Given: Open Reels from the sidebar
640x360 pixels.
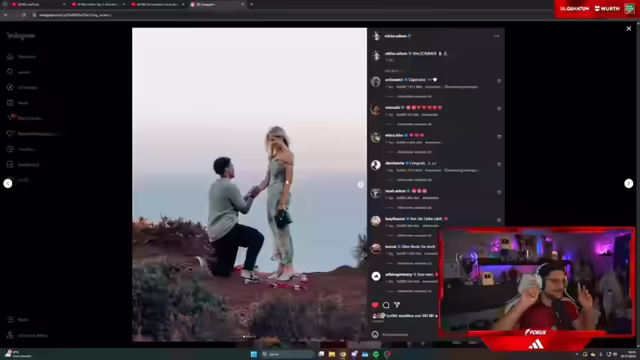Looking at the screenshot, I should click(x=10, y=103).
